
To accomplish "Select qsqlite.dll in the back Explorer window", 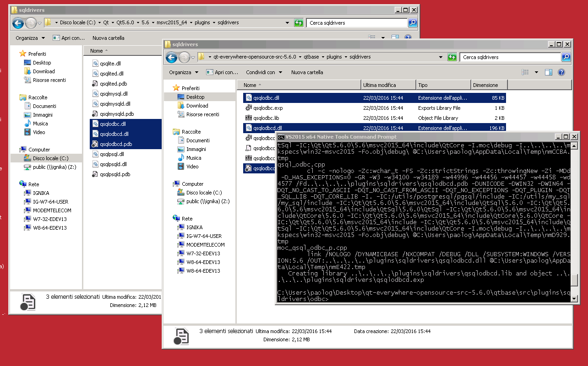I will pyautogui.click(x=110, y=64).
